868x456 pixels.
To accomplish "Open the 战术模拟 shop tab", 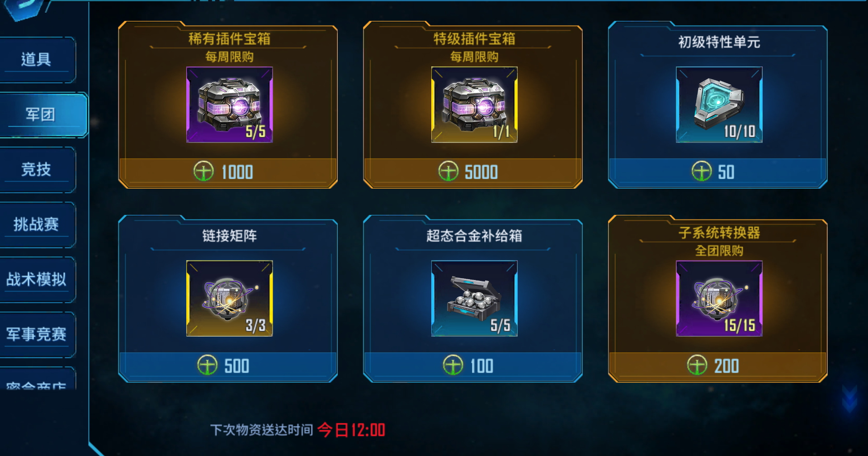I will coord(36,279).
